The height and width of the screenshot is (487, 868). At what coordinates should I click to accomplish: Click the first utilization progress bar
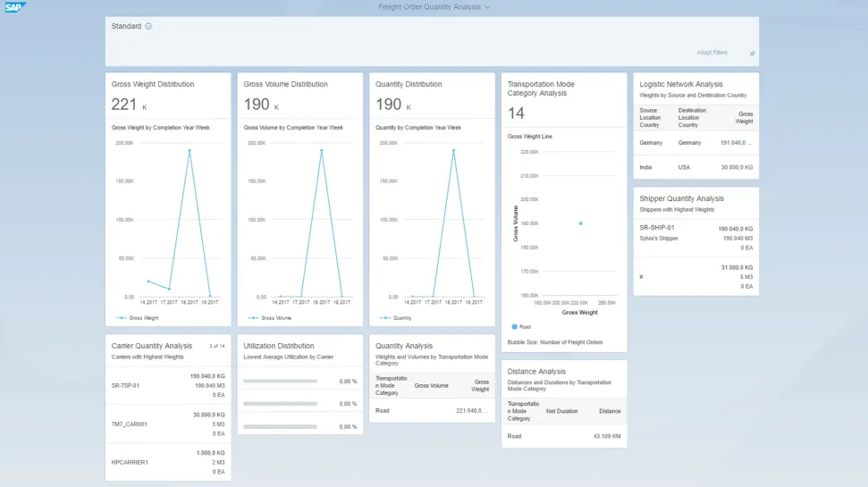coord(280,382)
